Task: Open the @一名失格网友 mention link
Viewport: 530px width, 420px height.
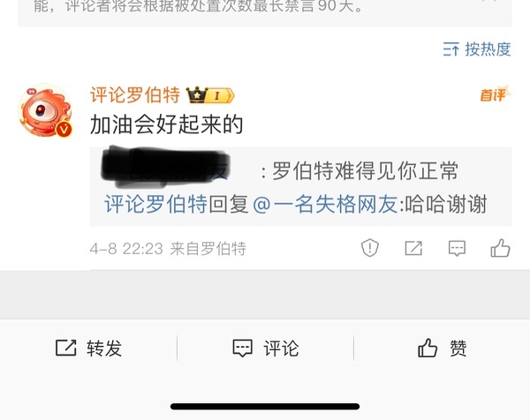Action: point(325,204)
